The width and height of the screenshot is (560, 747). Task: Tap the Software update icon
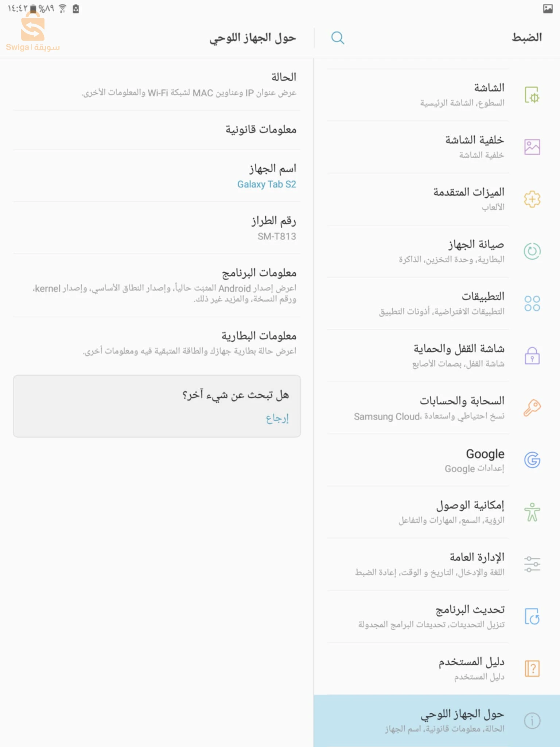(x=532, y=616)
